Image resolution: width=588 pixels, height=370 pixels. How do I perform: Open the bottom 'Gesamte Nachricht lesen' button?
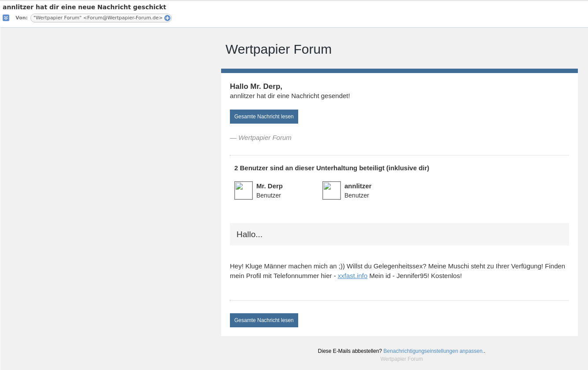(x=264, y=320)
